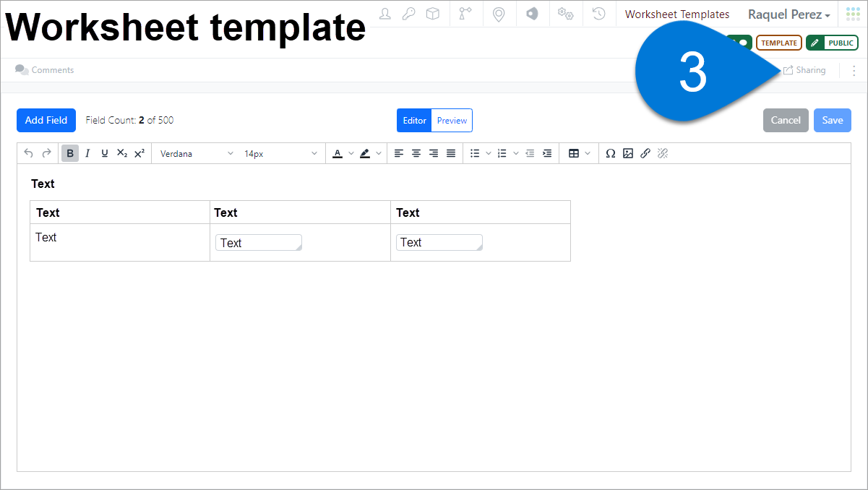Enable italic formatting

tap(87, 153)
